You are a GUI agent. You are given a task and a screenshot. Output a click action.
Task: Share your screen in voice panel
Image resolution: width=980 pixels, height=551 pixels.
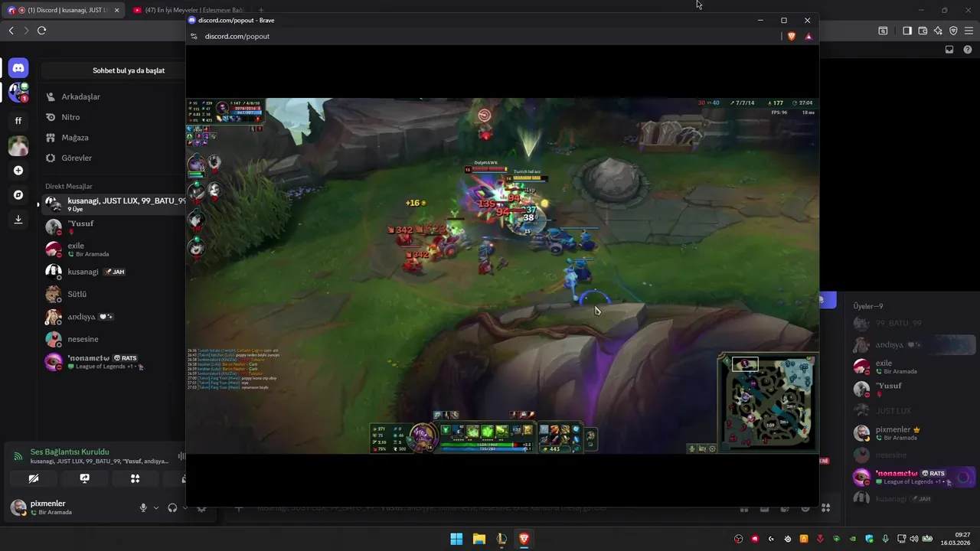(x=84, y=478)
